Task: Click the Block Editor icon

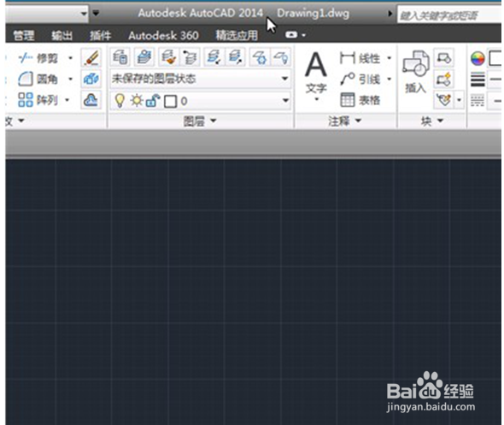Action: [x=444, y=80]
